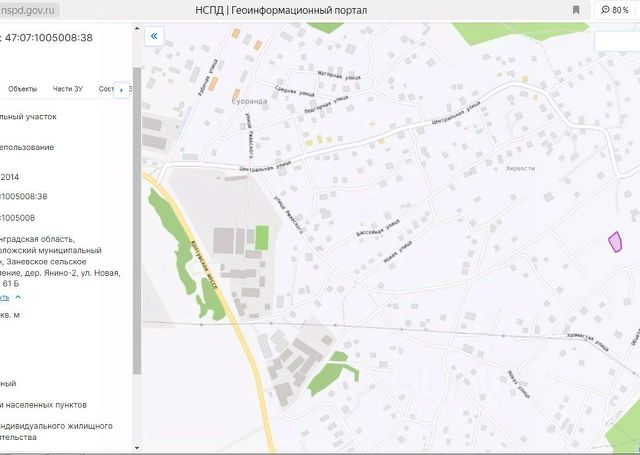The width and height of the screenshot is (640, 455).
Task: Click the 'населенных пунктов' category text
Action: [46, 405]
